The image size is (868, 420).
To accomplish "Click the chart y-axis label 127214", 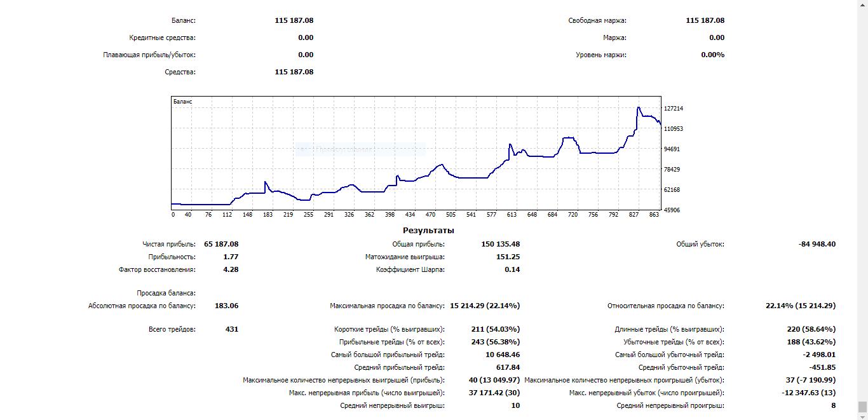I will click(x=674, y=109).
